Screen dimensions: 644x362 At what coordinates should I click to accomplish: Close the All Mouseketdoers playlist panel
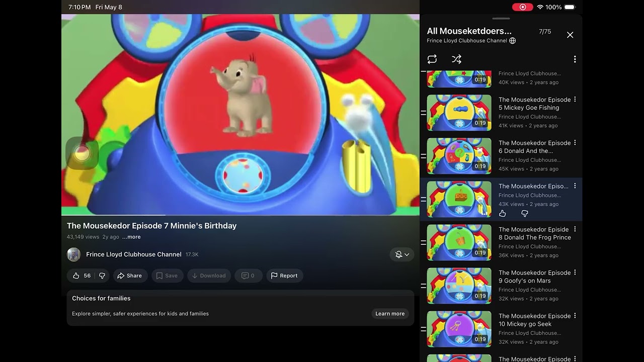coord(570,35)
